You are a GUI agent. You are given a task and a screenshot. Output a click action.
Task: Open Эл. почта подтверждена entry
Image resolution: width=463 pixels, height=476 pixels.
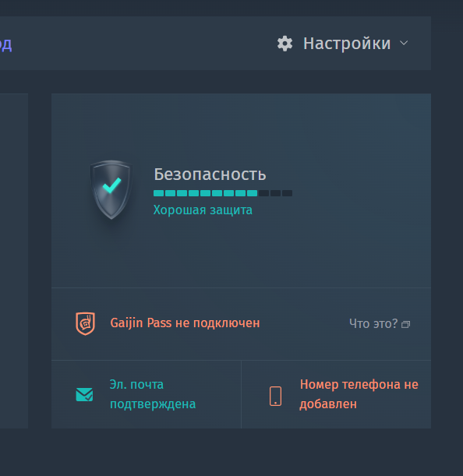coord(153,394)
